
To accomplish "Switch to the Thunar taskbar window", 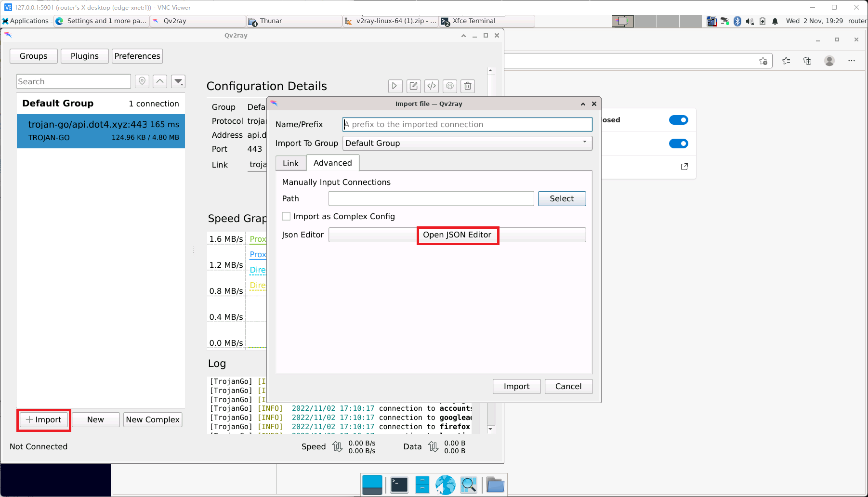I will pyautogui.click(x=294, y=21).
